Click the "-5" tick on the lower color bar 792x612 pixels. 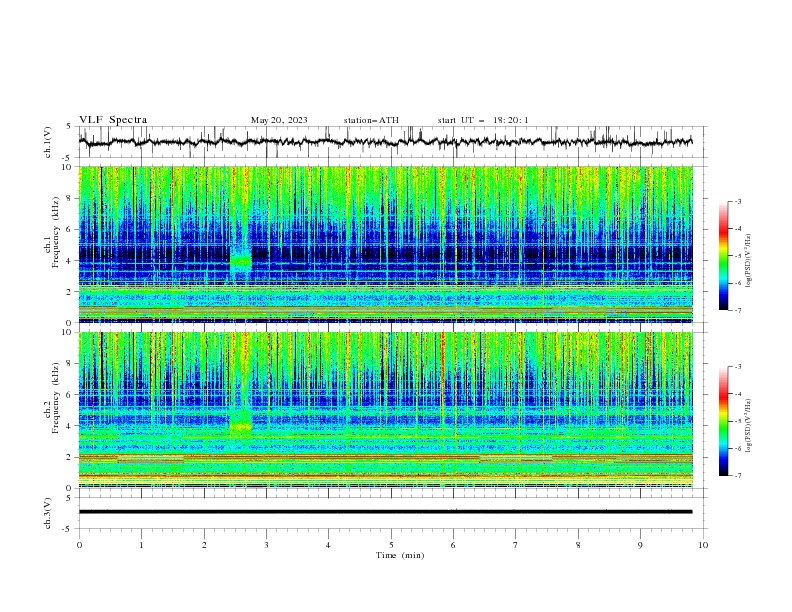737,421
